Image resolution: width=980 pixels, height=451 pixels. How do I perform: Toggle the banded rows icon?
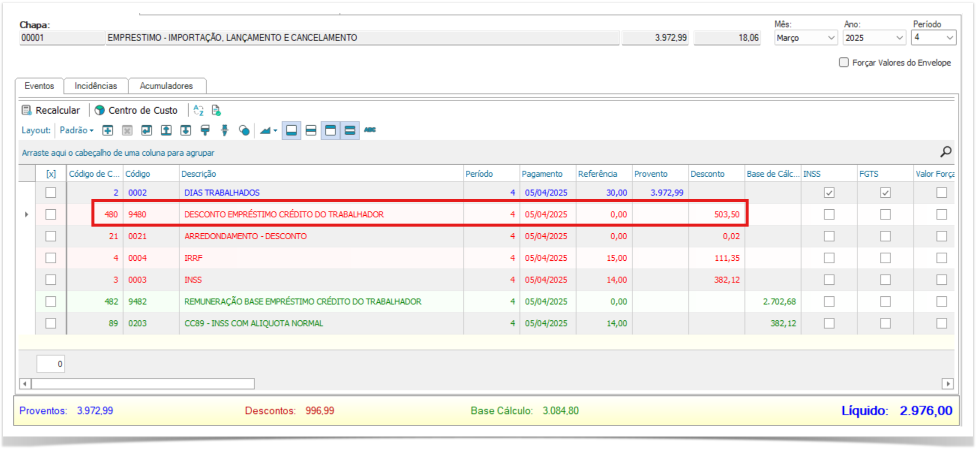(350, 130)
